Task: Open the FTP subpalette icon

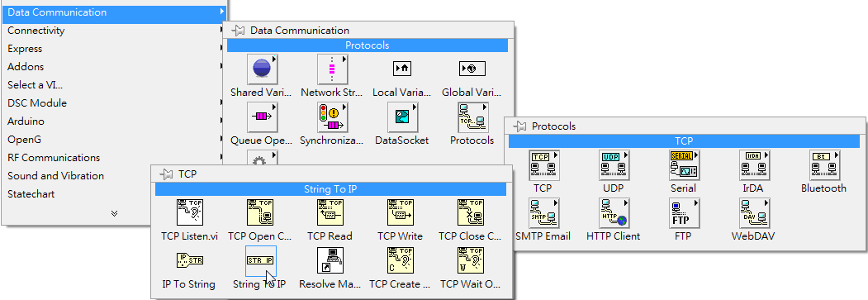Action: point(684,213)
